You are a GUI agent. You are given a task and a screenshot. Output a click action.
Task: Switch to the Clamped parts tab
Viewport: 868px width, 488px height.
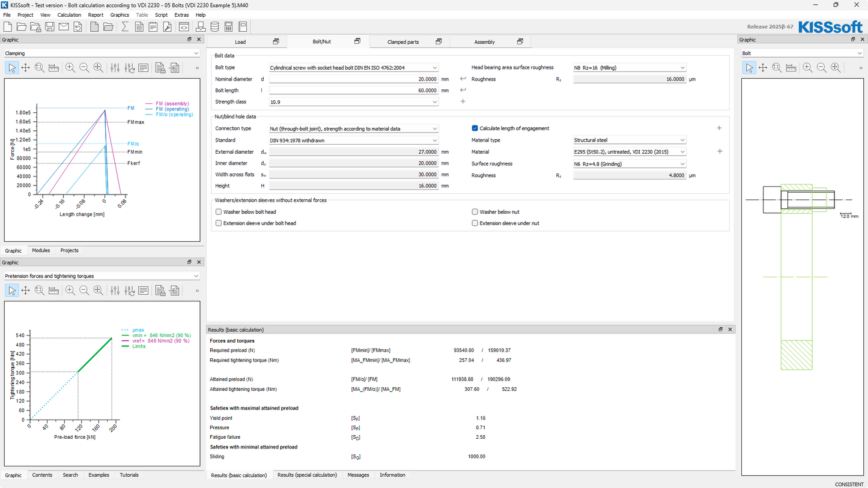[x=403, y=42]
